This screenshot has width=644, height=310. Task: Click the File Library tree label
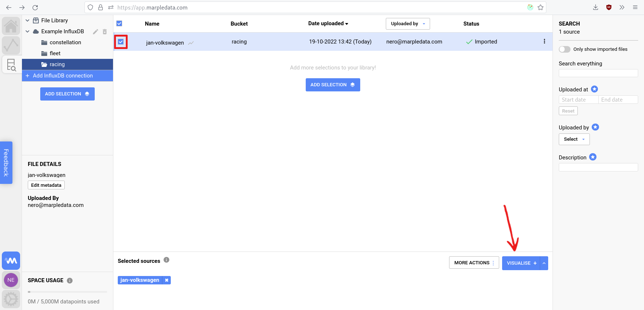point(54,20)
